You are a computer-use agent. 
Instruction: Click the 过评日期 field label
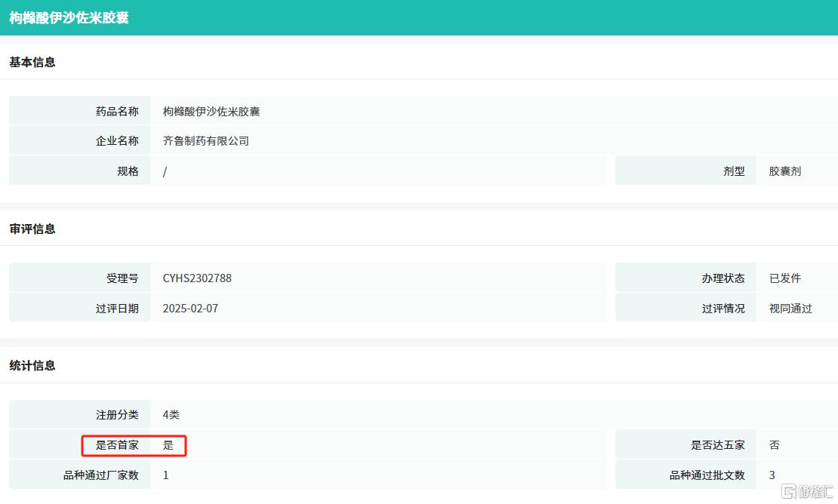[x=117, y=308]
